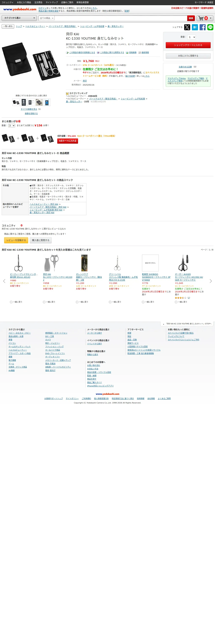Click この商品に関する質問をする link
Screen dimensions: 215x644
pyautogui.click(x=112, y=52)
